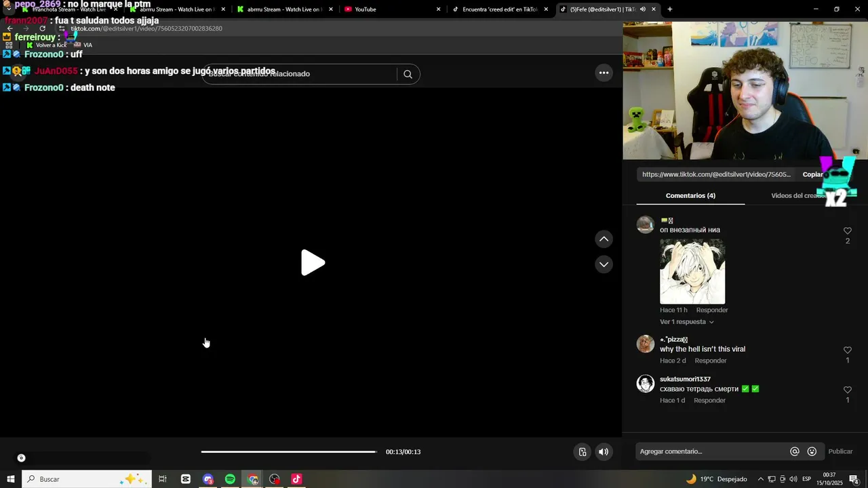Screen dimensions: 868x488
Task: Open the weather widget showing 19°C Despejado
Action: (x=717, y=479)
